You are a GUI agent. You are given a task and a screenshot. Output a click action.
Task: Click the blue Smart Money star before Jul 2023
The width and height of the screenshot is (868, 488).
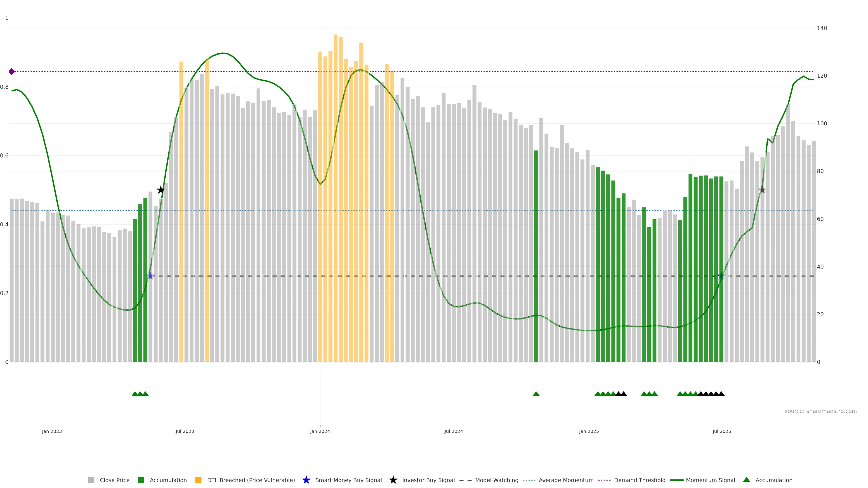tap(150, 276)
